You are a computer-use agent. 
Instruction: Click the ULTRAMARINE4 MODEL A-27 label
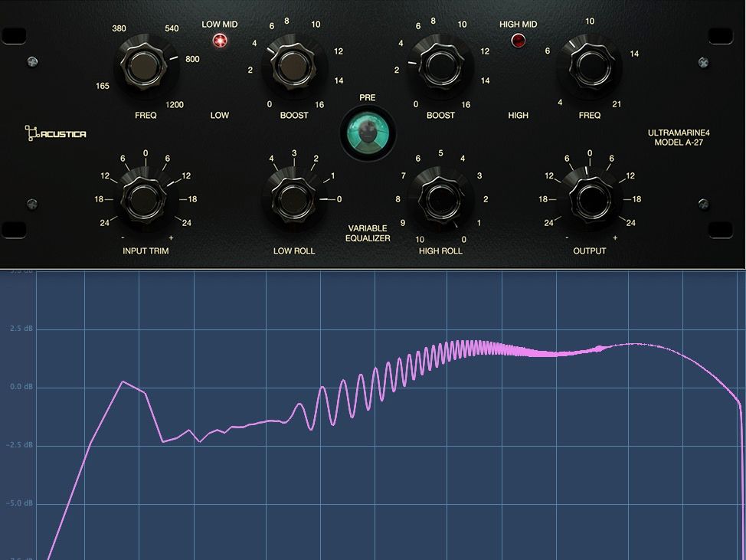tap(679, 137)
